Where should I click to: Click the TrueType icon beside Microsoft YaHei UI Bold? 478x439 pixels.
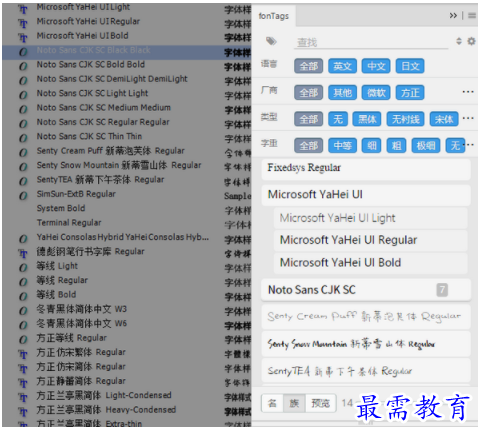click(x=23, y=38)
